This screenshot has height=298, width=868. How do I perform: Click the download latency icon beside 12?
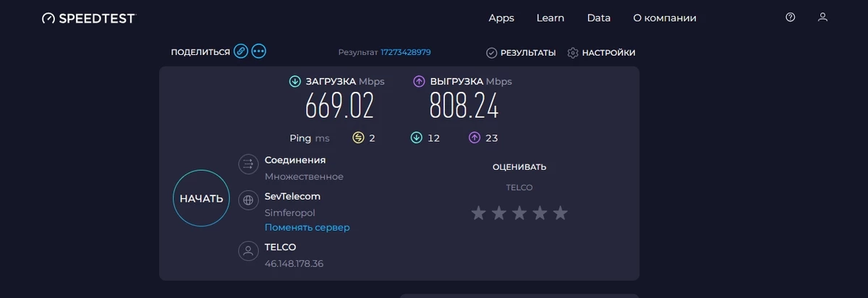(417, 137)
